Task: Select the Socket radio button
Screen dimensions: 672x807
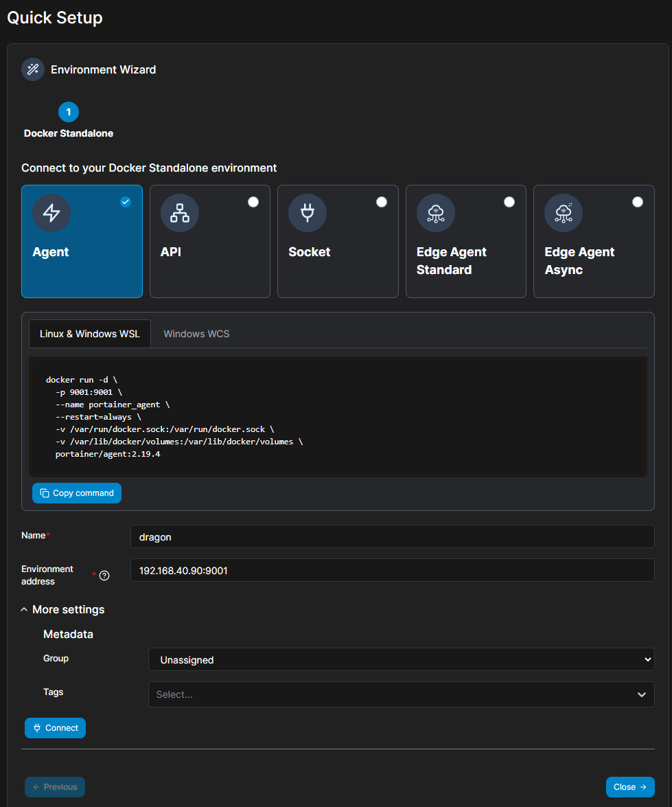Action: (x=381, y=202)
